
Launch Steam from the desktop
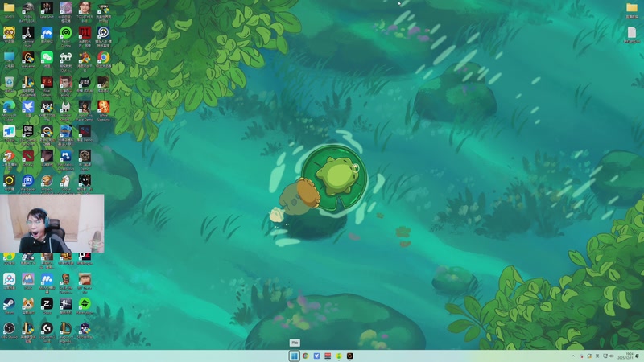(9, 304)
